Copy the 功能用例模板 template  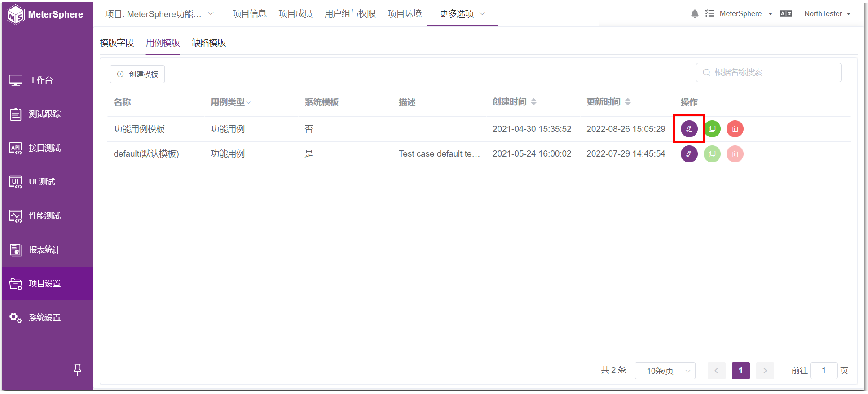pos(712,129)
